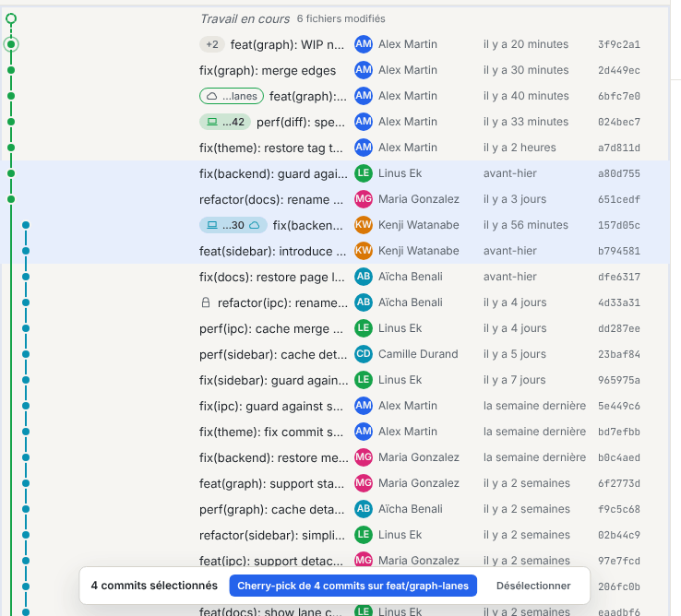
Task: Click the CD avatar of Camille Durand
Action: click(364, 354)
